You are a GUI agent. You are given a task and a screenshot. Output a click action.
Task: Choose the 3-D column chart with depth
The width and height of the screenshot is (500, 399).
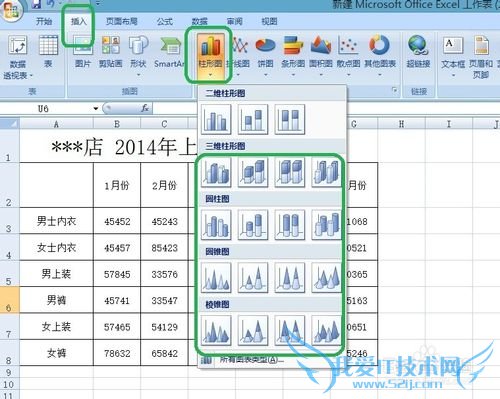(326, 172)
